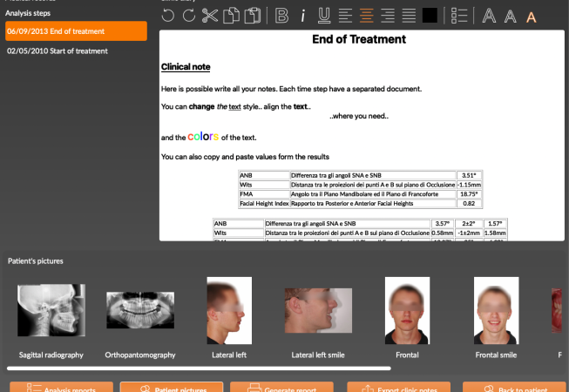This screenshot has width=569, height=392.
Task: Toggle italic formatting
Action: tap(303, 16)
